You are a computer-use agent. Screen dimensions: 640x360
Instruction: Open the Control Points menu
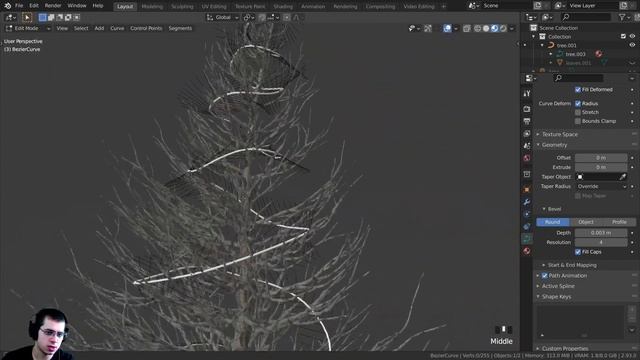point(146,28)
